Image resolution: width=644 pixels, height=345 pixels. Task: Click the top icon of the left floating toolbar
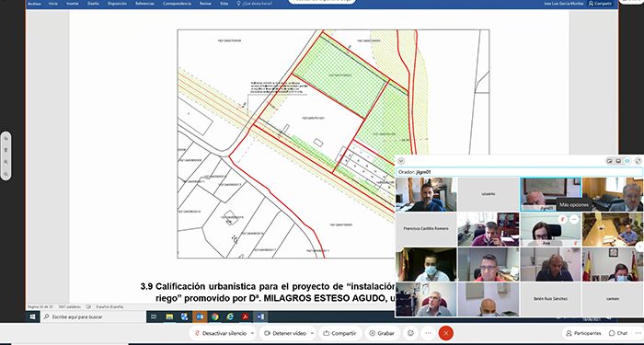[x=6, y=138]
